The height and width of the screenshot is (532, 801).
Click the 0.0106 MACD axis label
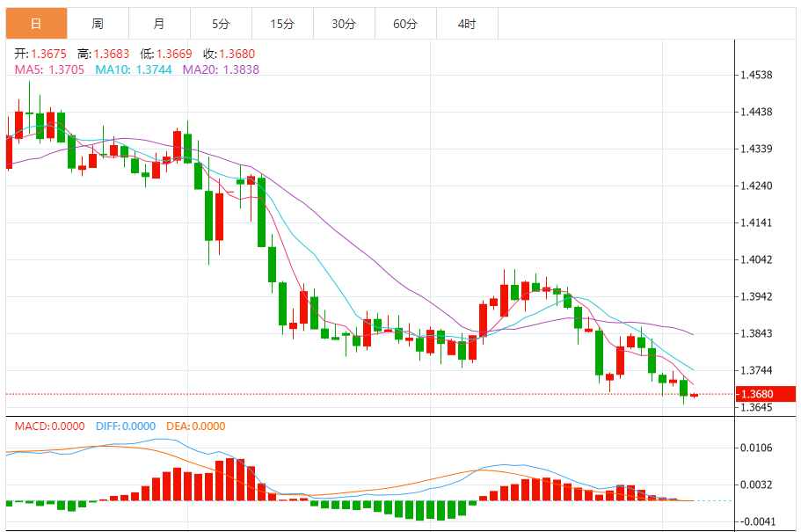(756, 448)
